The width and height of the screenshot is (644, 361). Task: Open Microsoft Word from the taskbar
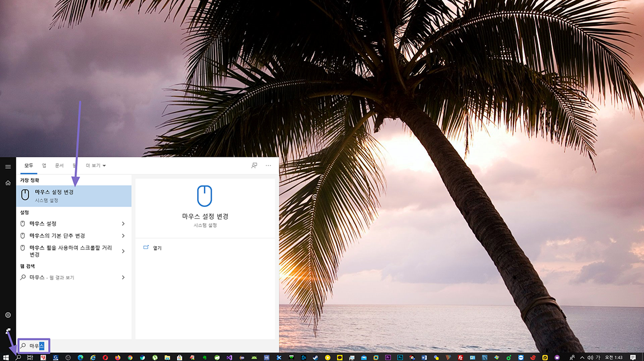pos(424,357)
